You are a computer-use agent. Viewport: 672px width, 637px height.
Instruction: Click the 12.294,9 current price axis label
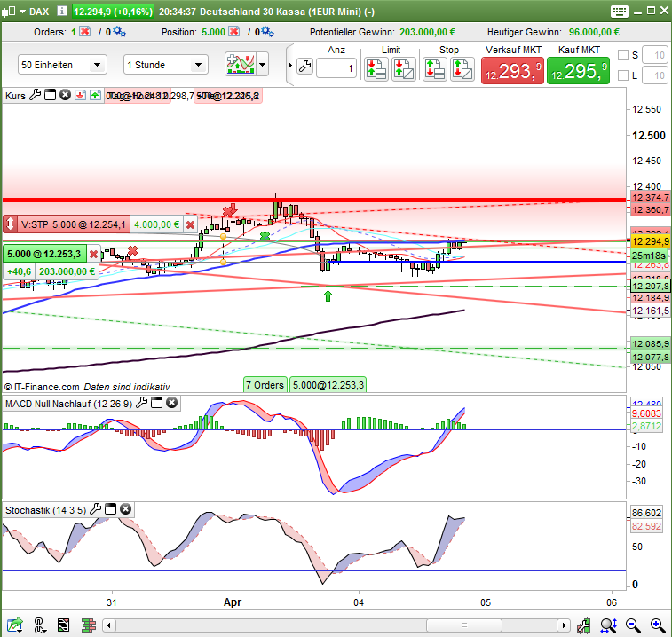650,241
